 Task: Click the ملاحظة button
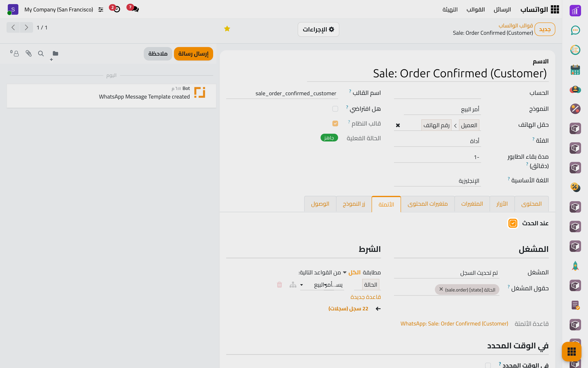click(158, 54)
